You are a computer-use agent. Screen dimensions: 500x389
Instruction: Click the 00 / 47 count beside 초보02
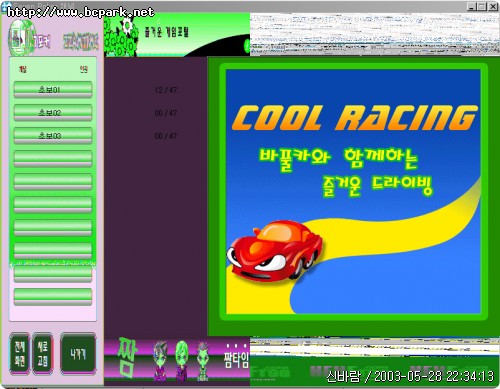[166, 113]
